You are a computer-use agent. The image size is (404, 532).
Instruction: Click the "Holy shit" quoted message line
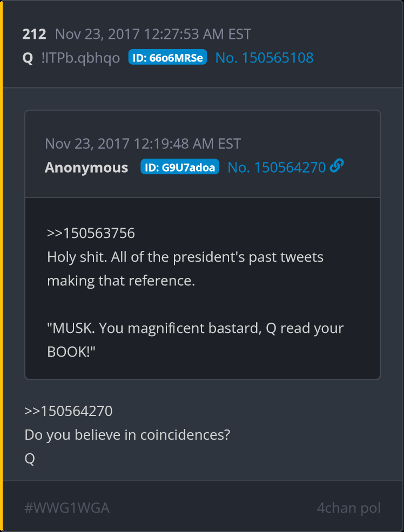(185, 257)
